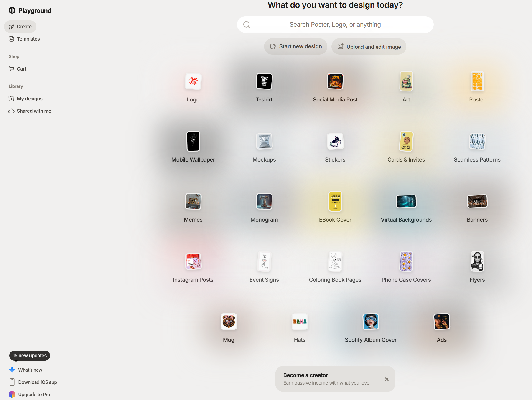Open the Virtual Backgrounds category
This screenshot has width=532, height=400.
[x=406, y=201]
